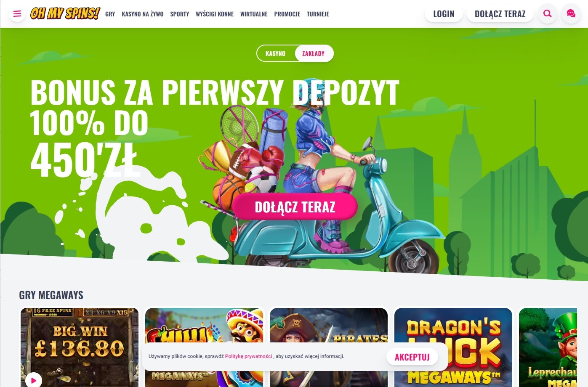Screen dimensions: 588x387
Task: Open the live chat bubble icon
Action: click(x=571, y=14)
